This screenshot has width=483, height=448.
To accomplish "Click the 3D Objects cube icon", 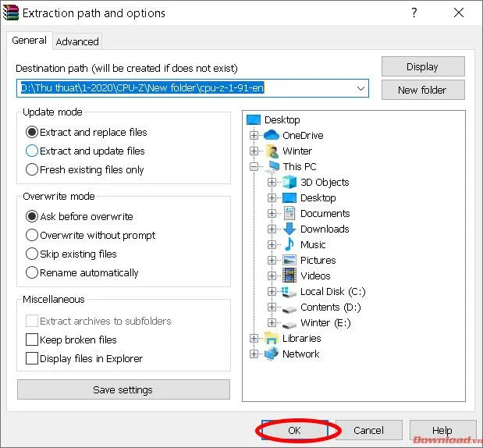I will (289, 183).
